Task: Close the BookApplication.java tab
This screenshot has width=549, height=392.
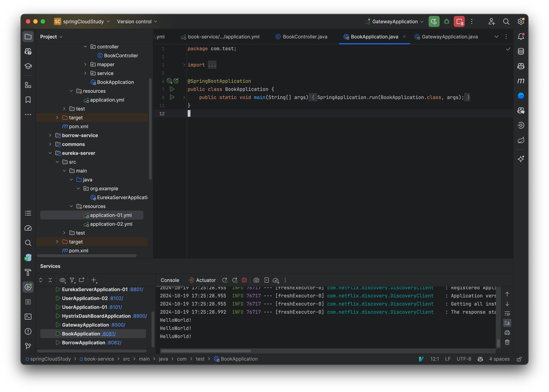Action: [404, 36]
